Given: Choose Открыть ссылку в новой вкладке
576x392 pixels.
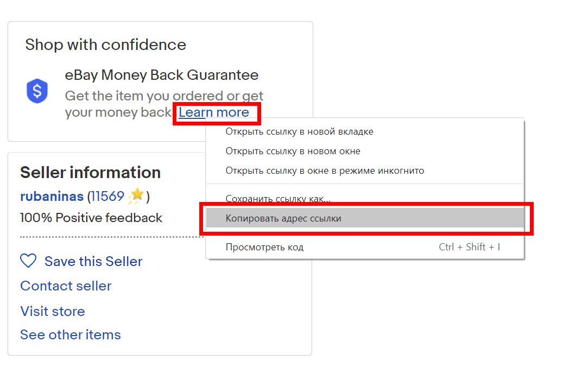Looking at the screenshot, I should pyautogui.click(x=299, y=131).
